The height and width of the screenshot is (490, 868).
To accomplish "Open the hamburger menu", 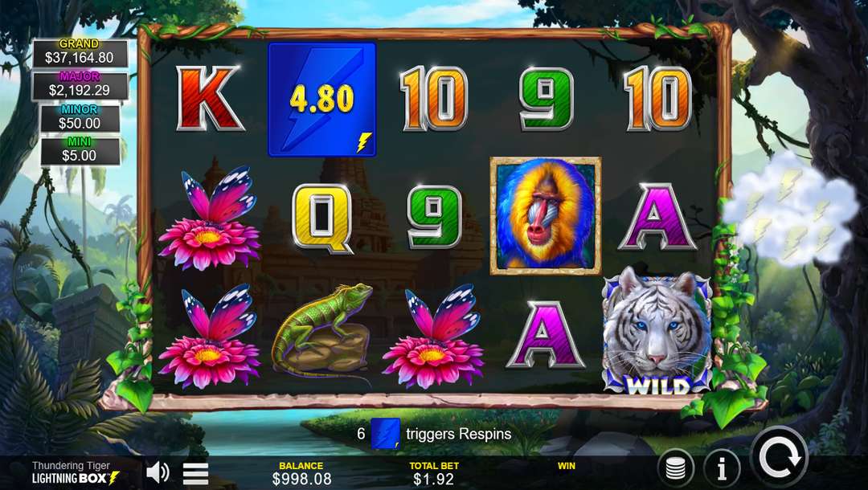I will pyautogui.click(x=195, y=474).
